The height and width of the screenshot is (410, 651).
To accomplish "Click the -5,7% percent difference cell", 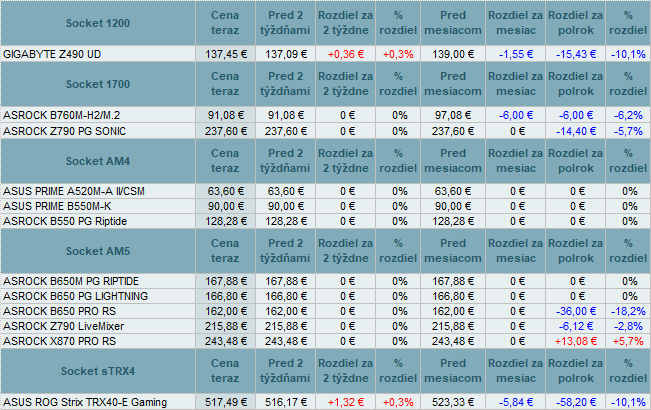I will click(x=628, y=131).
